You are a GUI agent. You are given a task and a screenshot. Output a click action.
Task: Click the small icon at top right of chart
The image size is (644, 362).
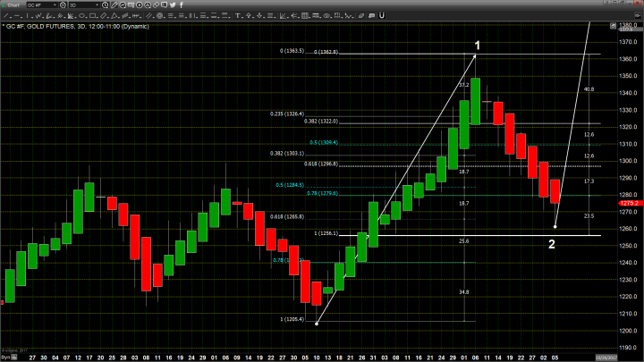(x=613, y=26)
